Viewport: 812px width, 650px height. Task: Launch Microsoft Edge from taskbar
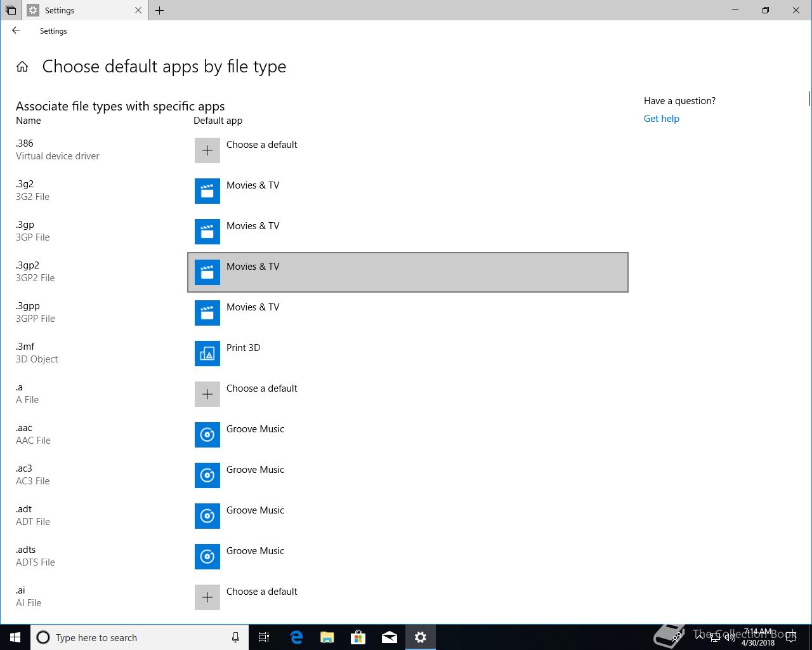point(296,637)
